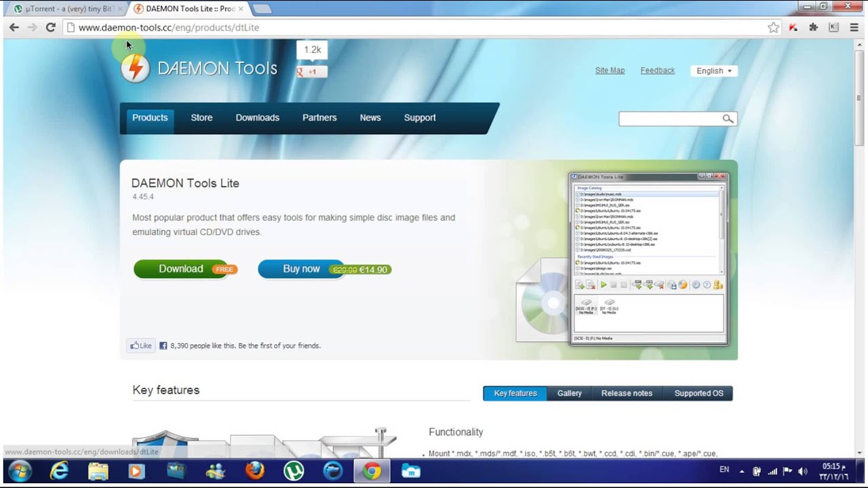Click the back navigation arrow in Chrome
This screenshot has height=488, width=868.
(x=14, y=27)
